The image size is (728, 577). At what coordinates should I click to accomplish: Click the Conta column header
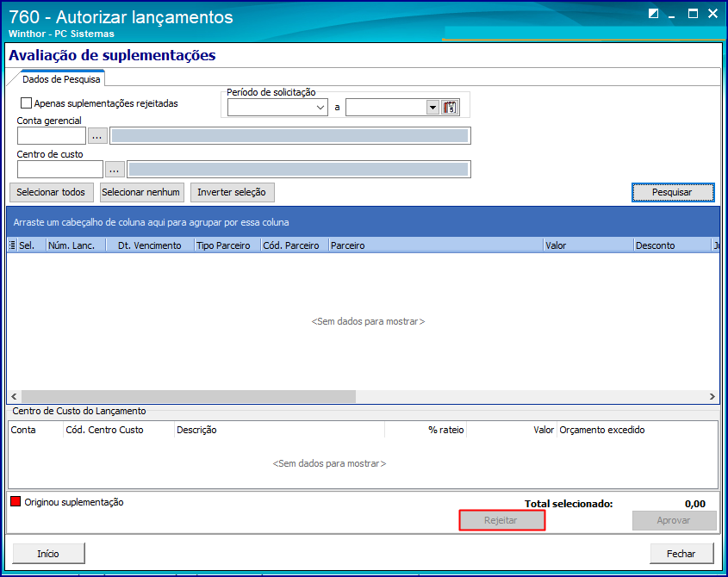[x=35, y=430]
